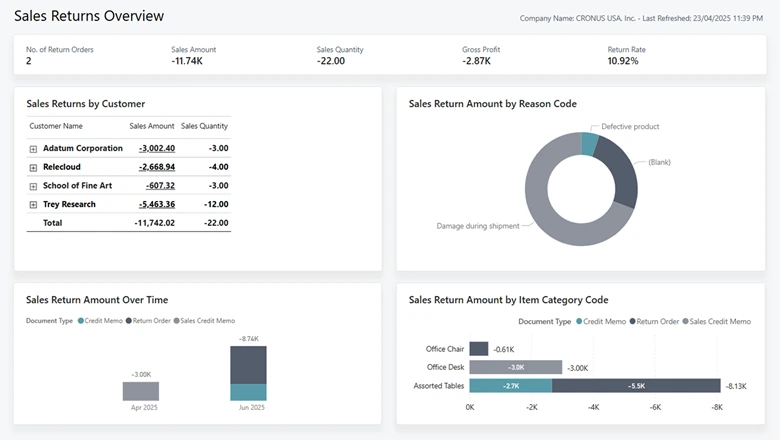Click Credit Memo legend dot in Over Time chart
The width and height of the screenshot is (780, 440).
click(x=81, y=321)
